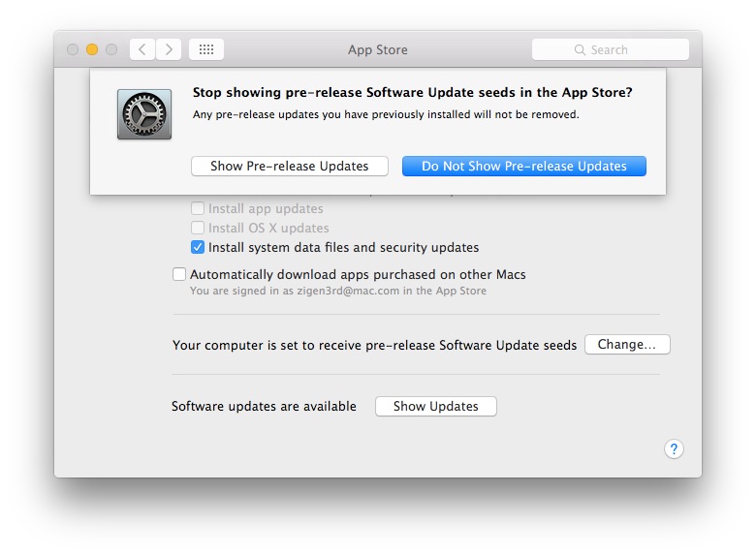Open the help question mark button
Image resolution: width=756 pixels, height=555 pixels.
(x=674, y=448)
